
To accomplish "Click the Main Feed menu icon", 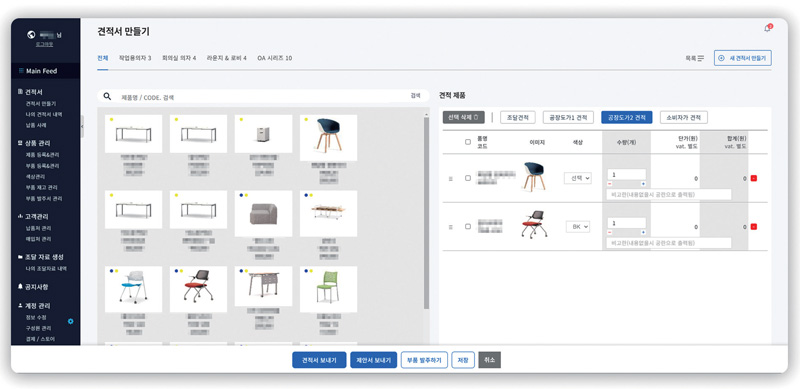I will click(x=21, y=71).
